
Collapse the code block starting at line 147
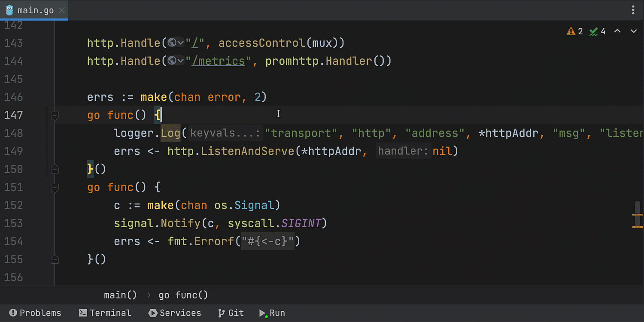click(x=55, y=115)
